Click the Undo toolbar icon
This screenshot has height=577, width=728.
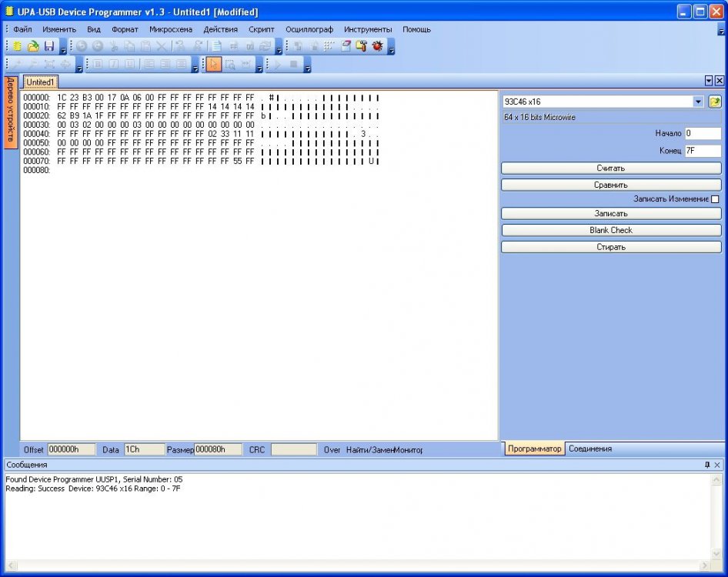[x=82, y=46]
